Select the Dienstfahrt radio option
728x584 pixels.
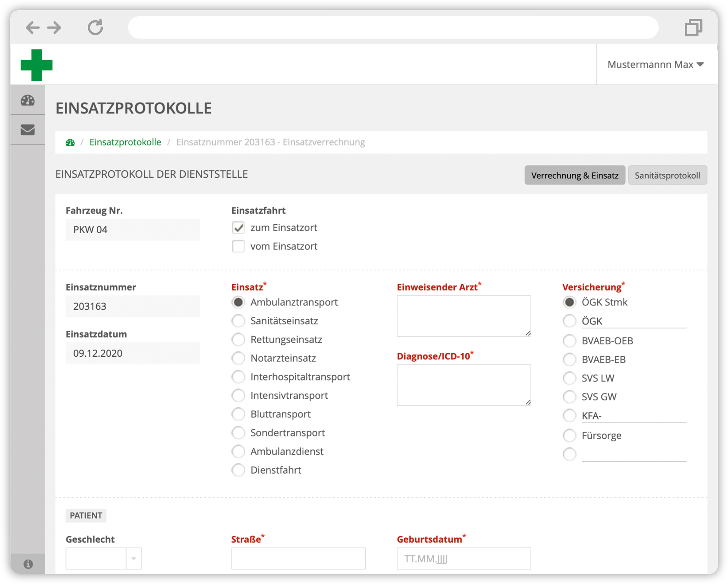tap(238, 470)
